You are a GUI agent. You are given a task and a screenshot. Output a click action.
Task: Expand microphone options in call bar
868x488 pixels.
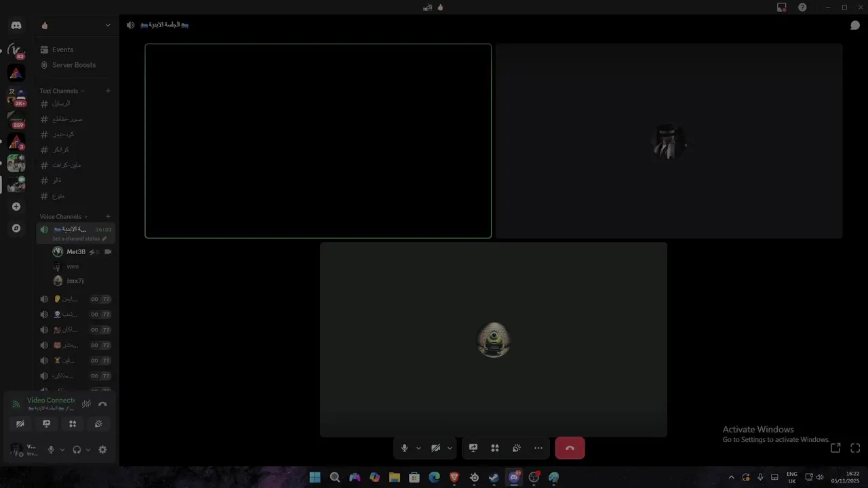pyautogui.click(x=418, y=448)
